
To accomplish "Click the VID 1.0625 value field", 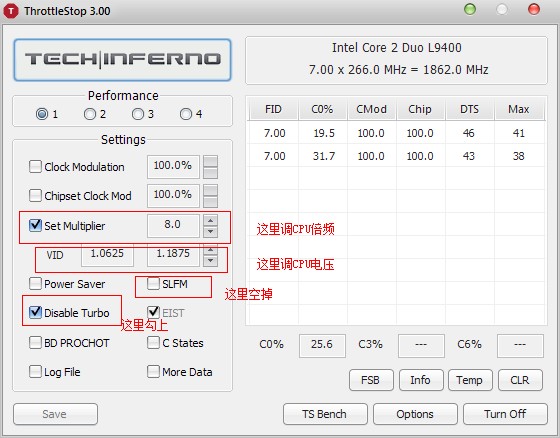I will pos(108,255).
